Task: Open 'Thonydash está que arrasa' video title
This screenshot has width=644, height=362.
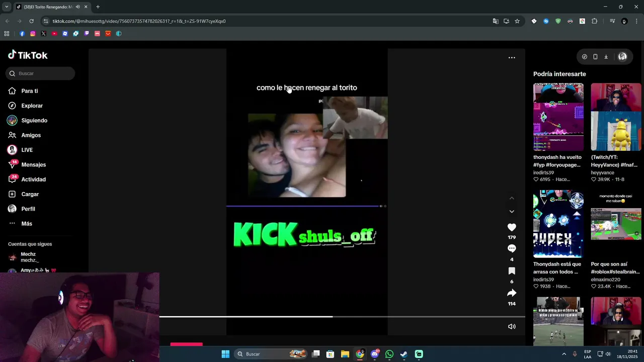Action: [x=557, y=268]
